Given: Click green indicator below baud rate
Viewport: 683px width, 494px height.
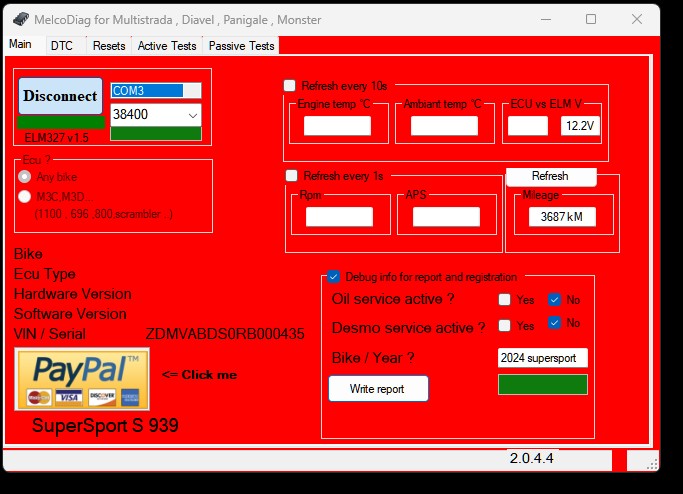Looking at the screenshot, I should (156, 133).
